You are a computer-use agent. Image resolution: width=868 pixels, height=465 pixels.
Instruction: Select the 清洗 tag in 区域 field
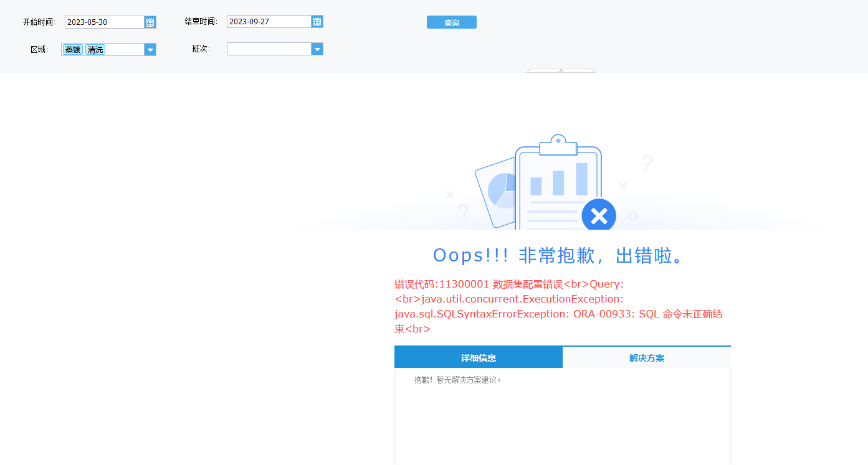(x=95, y=50)
